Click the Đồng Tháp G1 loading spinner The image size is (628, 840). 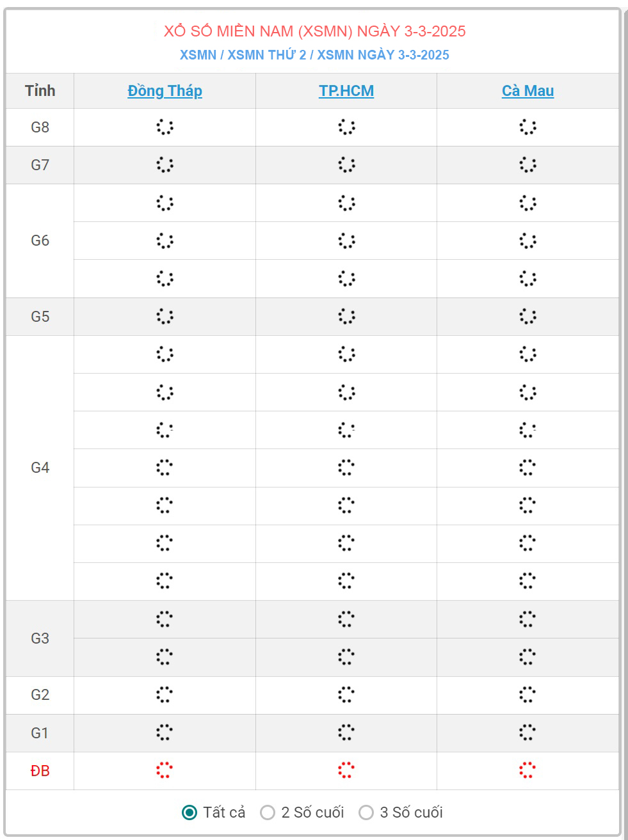pos(165,733)
